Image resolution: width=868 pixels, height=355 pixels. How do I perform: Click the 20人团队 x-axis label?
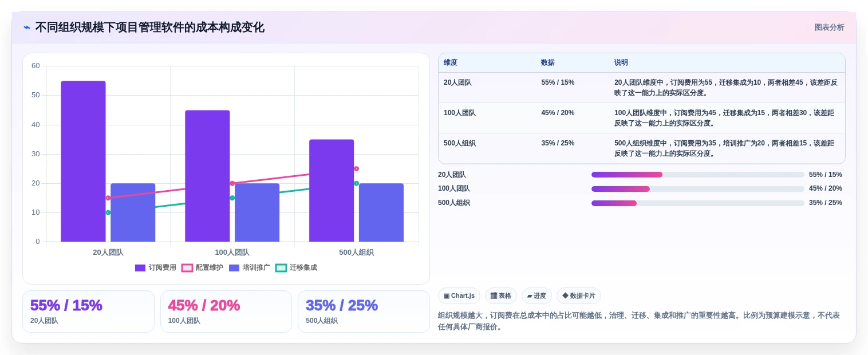coord(108,253)
